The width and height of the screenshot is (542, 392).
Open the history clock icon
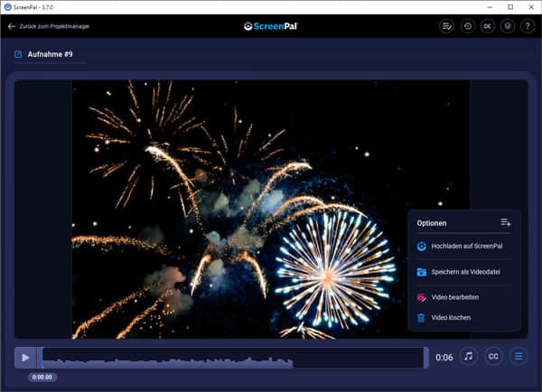pyautogui.click(x=468, y=26)
